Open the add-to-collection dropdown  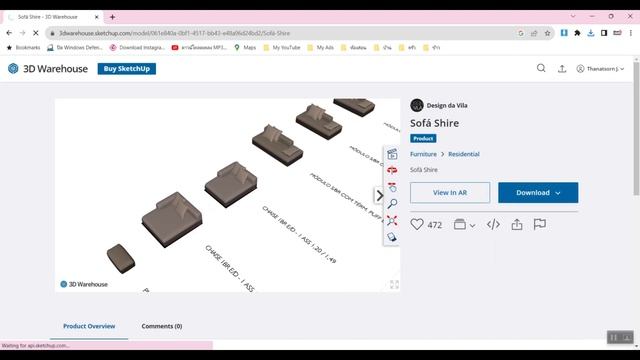(464, 224)
